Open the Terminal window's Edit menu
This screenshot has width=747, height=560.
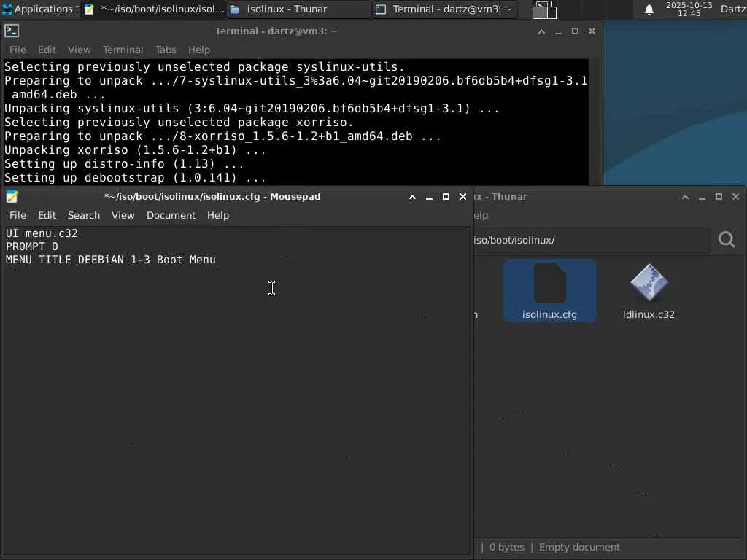47,50
